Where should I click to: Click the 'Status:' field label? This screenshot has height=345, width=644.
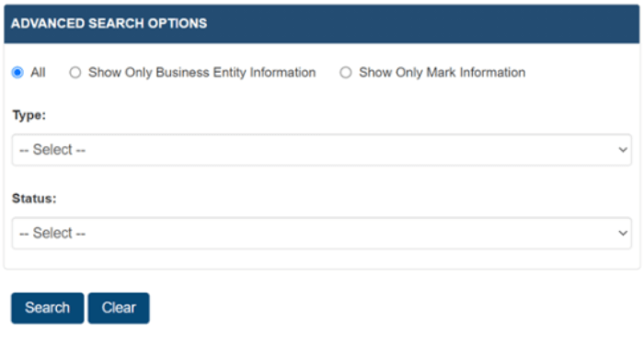tap(34, 199)
